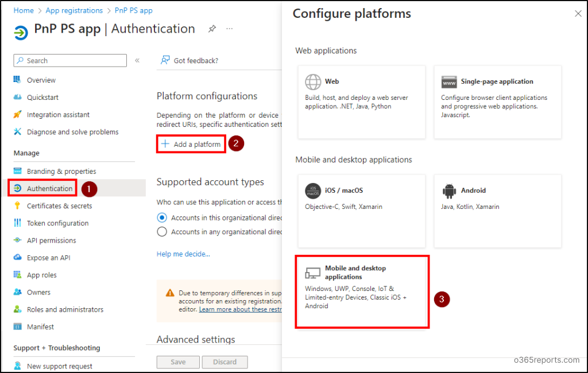Select Accounts in any organizational directory radio
The image size is (588, 373).
point(162,232)
